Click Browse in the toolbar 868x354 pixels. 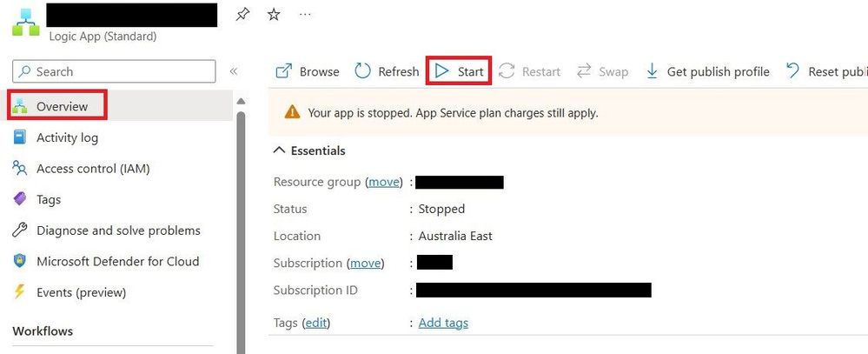click(x=308, y=71)
